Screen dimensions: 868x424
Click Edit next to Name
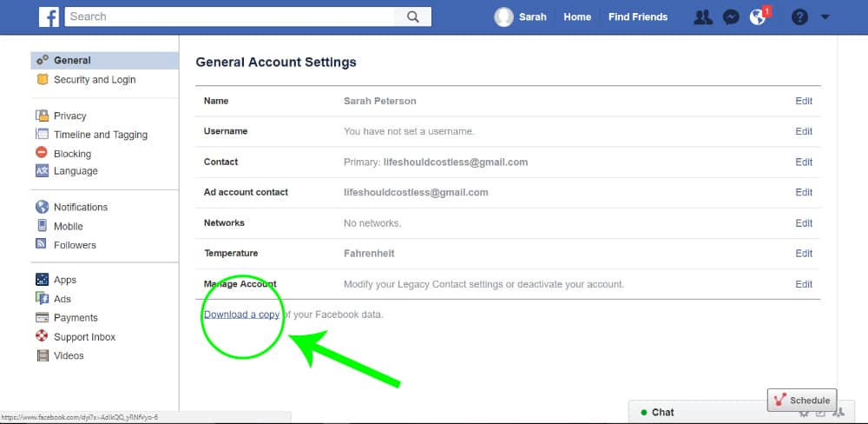[x=804, y=101]
